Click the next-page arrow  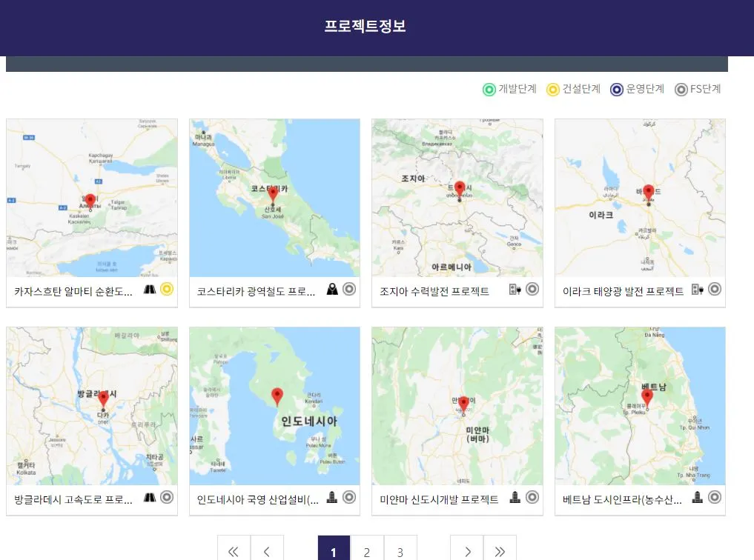tap(467, 551)
